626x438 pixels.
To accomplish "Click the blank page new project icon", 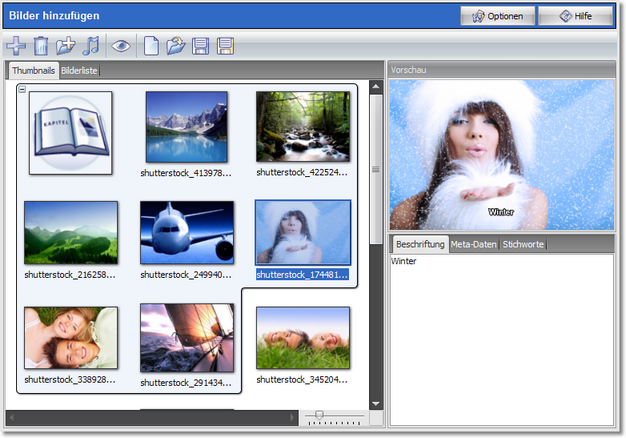I will pyautogui.click(x=151, y=45).
